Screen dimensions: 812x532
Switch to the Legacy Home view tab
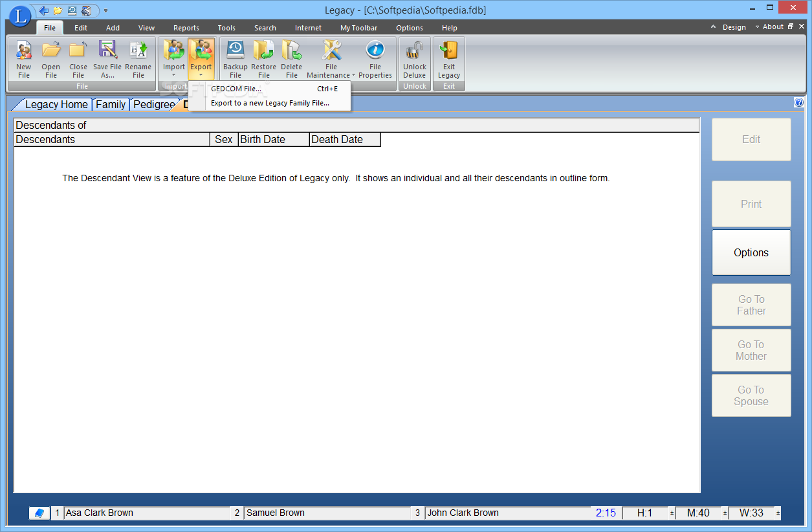click(x=55, y=104)
